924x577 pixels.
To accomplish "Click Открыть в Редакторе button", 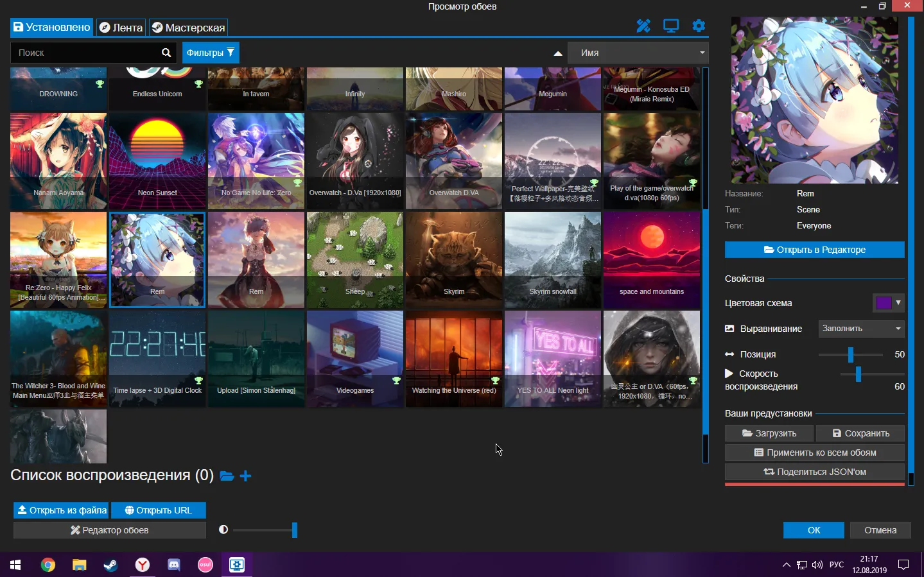I will coord(814,250).
